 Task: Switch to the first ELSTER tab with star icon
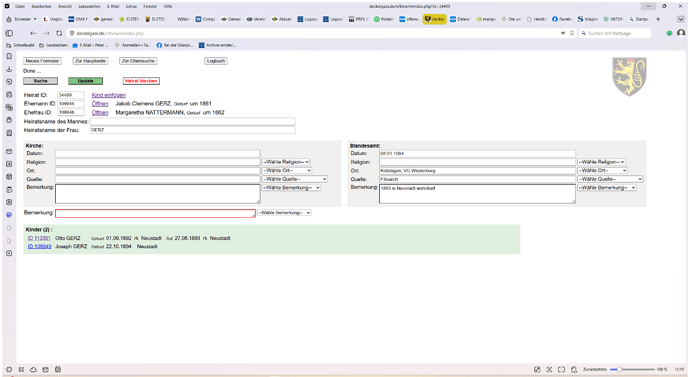point(129,19)
